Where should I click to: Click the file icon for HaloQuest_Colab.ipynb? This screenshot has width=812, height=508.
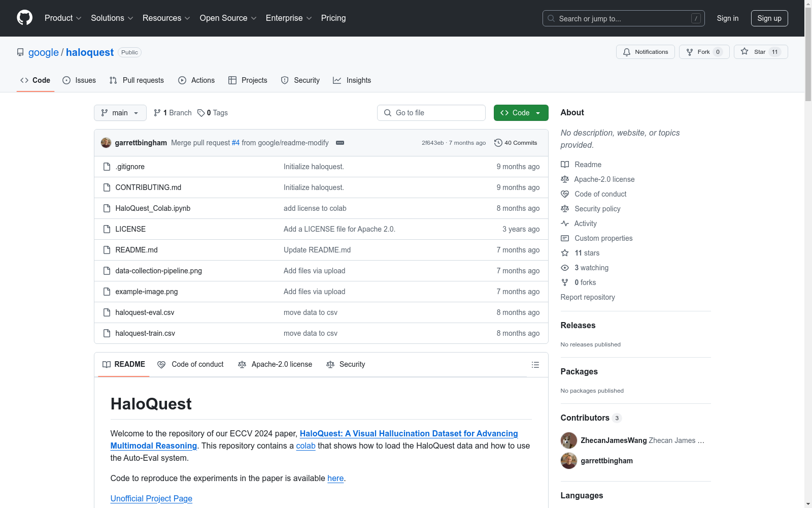point(107,208)
